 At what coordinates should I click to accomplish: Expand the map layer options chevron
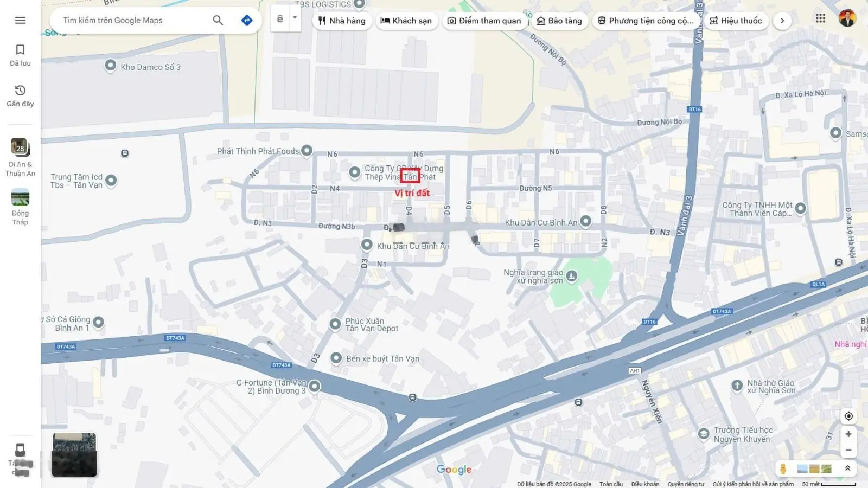coord(847,468)
